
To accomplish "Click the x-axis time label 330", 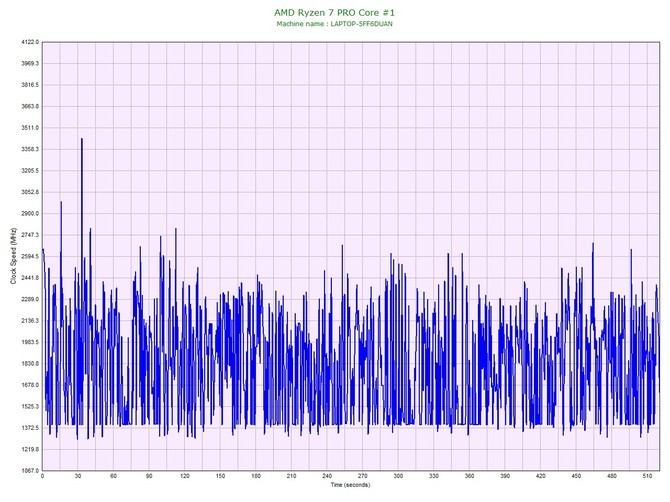I will [x=434, y=476].
